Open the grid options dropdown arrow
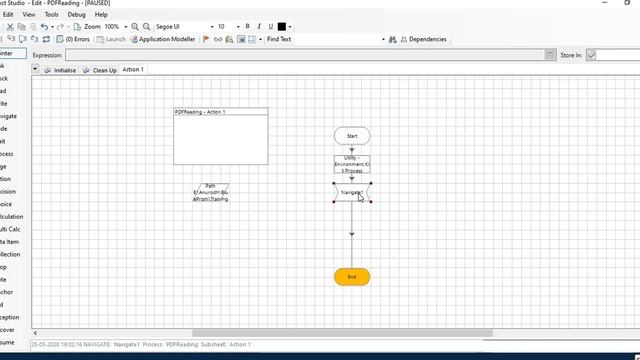This screenshot has height=360, width=640. [x=260, y=39]
